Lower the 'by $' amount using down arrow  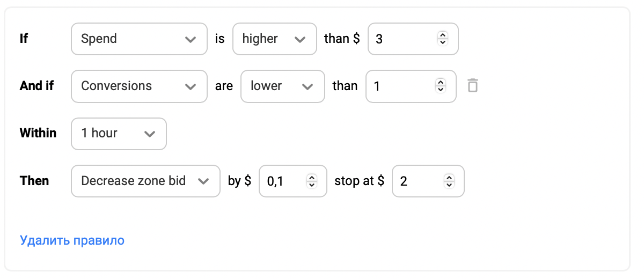point(311,185)
